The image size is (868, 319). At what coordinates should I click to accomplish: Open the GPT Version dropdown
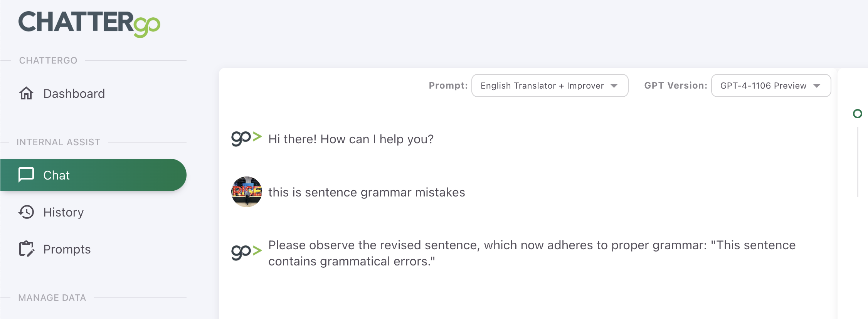[771, 86]
